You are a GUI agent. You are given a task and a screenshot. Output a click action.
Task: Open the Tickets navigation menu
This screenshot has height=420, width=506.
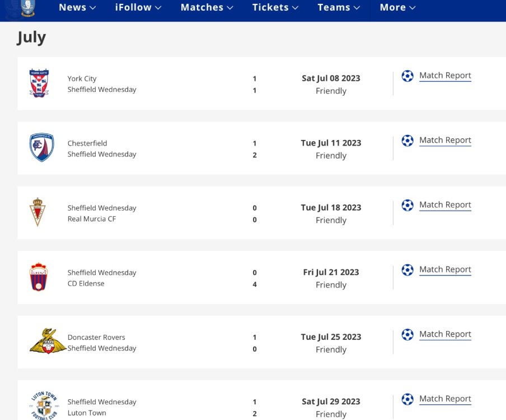pos(275,7)
